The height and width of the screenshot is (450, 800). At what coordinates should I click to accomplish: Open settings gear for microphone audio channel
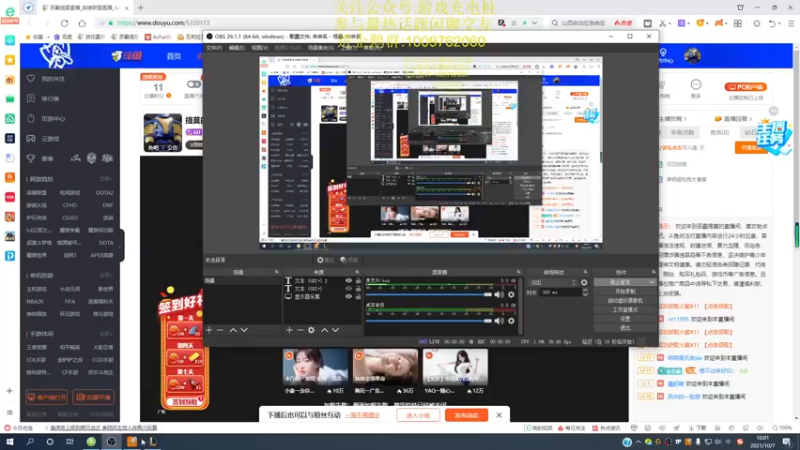click(511, 294)
